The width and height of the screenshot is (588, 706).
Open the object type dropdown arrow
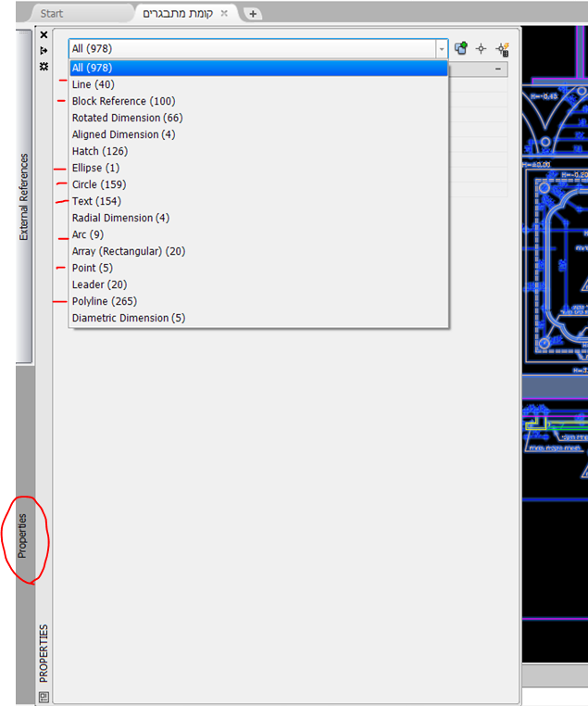pyautogui.click(x=442, y=48)
